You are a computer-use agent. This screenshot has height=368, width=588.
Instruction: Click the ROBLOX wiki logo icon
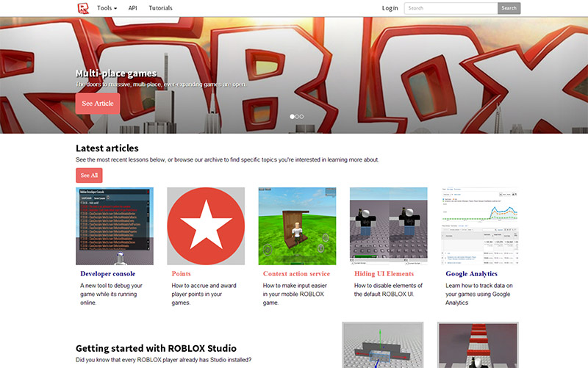(83, 8)
